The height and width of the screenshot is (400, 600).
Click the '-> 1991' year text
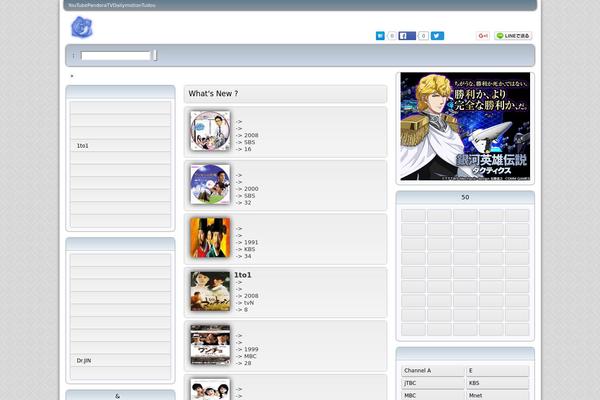tap(246, 242)
